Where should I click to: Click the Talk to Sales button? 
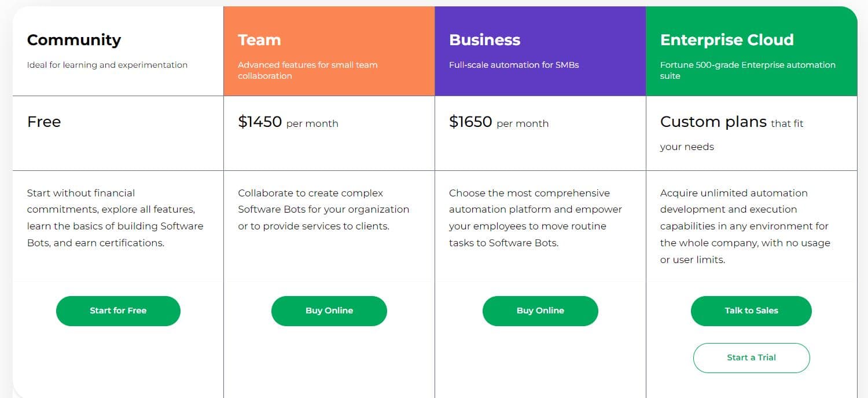point(751,311)
